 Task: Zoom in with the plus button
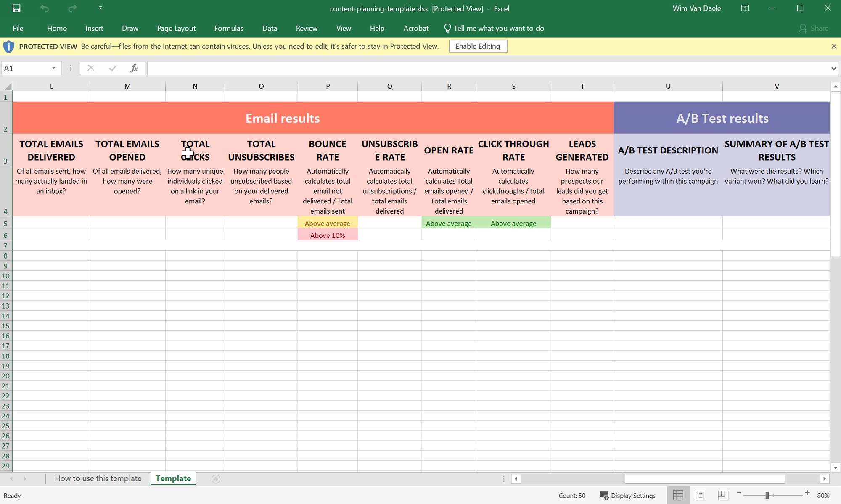807,493
